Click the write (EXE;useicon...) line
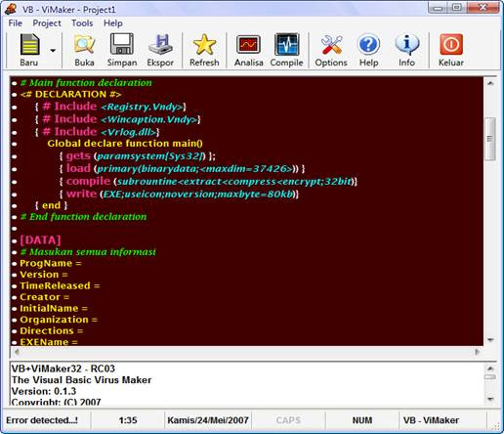Viewport: 504px width, 434px height. tap(179, 195)
